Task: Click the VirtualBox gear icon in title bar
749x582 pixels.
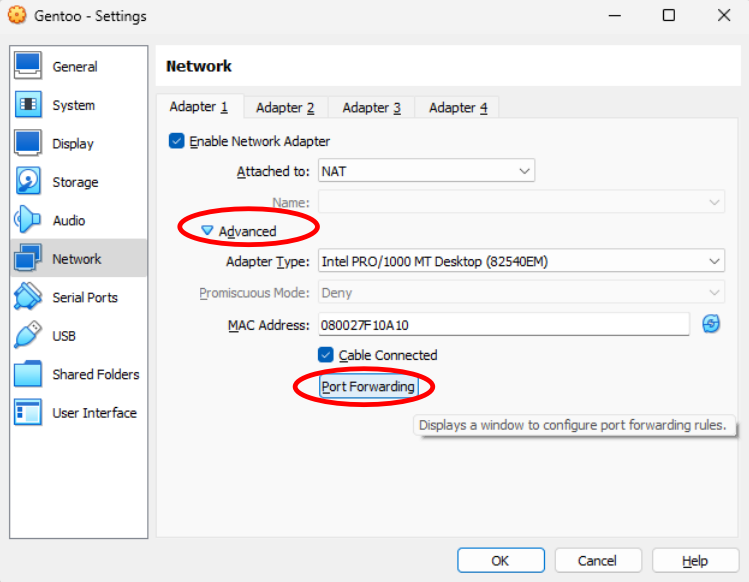Action: tap(17, 15)
